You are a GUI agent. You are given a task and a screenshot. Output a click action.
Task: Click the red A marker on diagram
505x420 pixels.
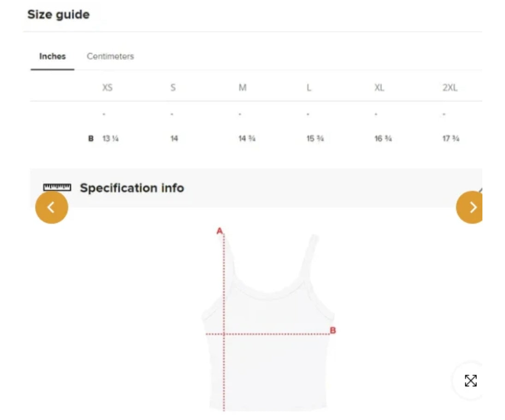click(220, 231)
